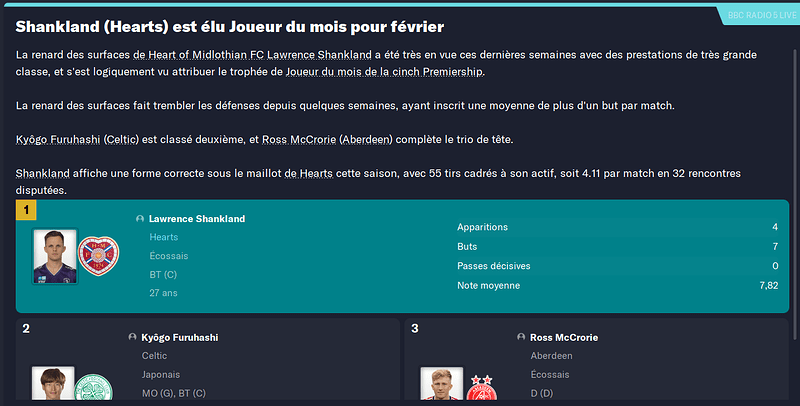Click person icon beside Kyôgo Furuhashi name
The width and height of the screenshot is (800, 406).
click(132, 337)
